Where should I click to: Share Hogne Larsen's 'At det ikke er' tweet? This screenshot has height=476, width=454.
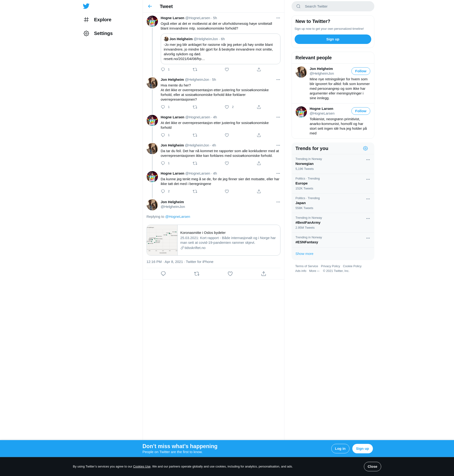(259, 135)
